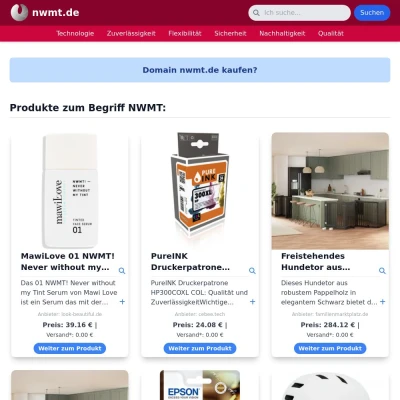This screenshot has height=400, width=400.
Task: Open the PureINK ink cartridge product image
Action: coord(200,185)
